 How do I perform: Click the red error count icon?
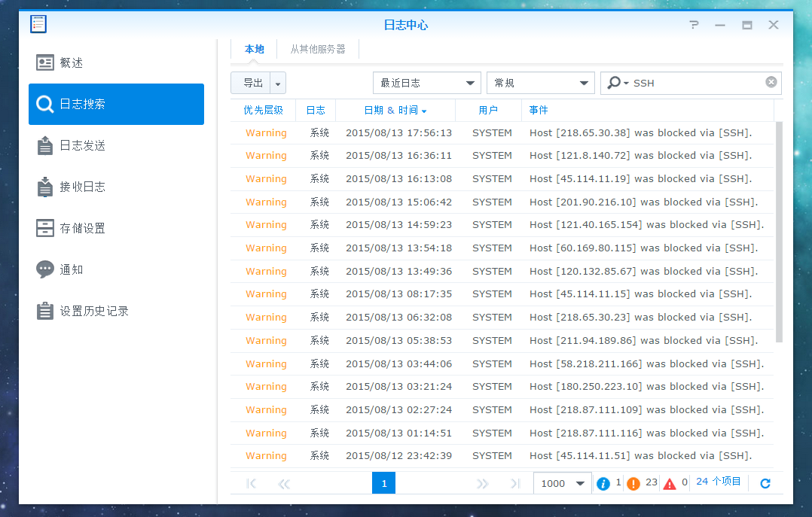pos(670,483)
